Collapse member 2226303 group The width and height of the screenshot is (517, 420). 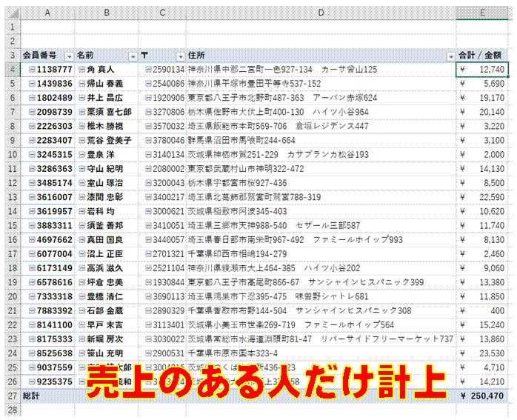(32, 126)
